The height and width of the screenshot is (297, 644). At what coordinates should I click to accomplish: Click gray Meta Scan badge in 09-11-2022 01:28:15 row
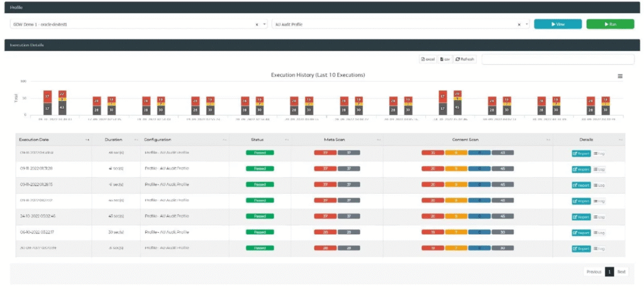[349, 185]
